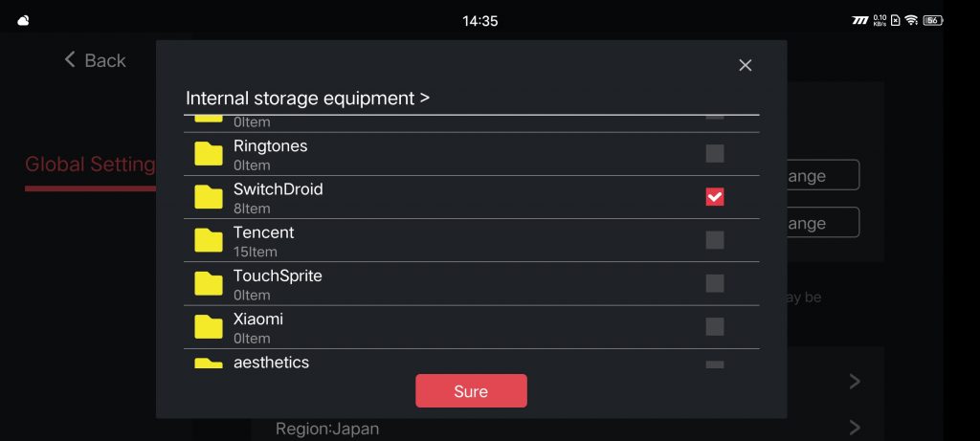The image size is (980, 441).
Task: Open the Ringtones folder icon
Action: (208, 154)
